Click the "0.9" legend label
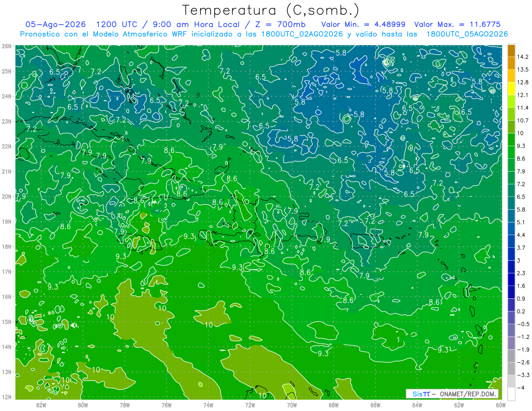This screenshot has height=411, width=532. click(x=521, y=298)
